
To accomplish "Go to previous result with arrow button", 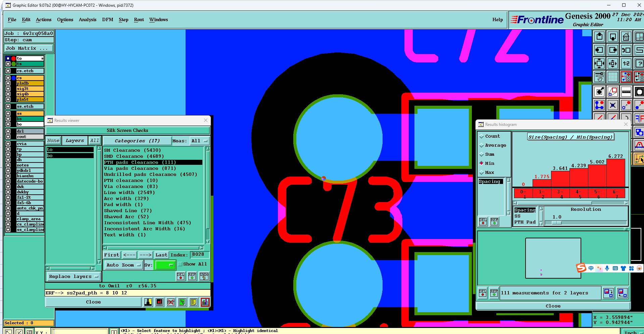I will point(130,255).
